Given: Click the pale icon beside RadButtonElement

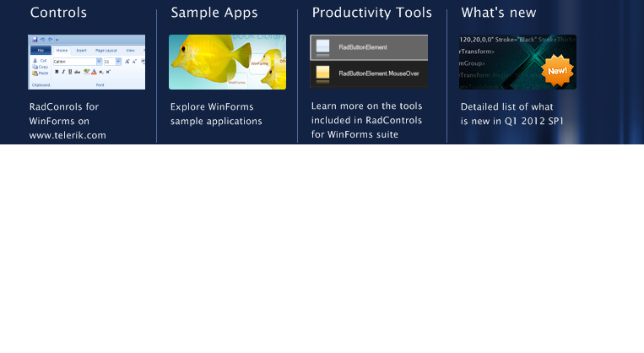Looking at the screenshot, I should coord(324,49).
